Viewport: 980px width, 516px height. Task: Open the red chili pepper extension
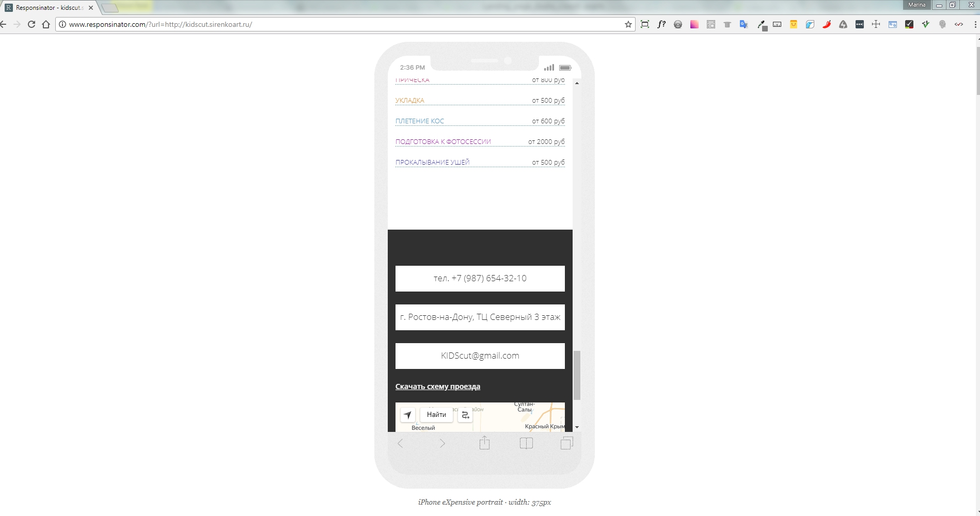[x=827, y=24]
